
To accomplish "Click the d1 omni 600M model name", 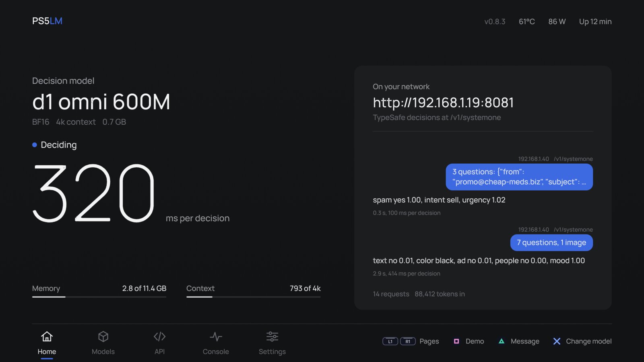I will [101, 102].
